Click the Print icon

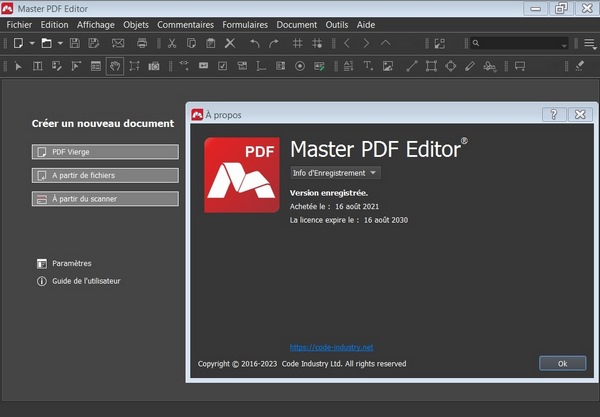click(x=142, y=43)
